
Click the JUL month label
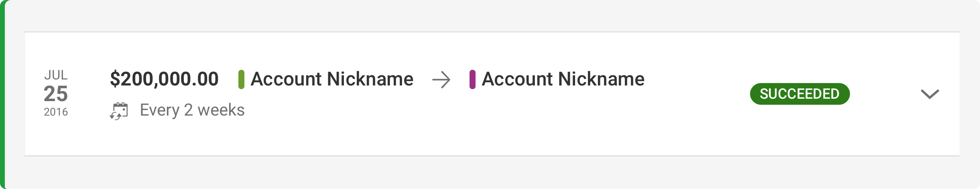56,75
